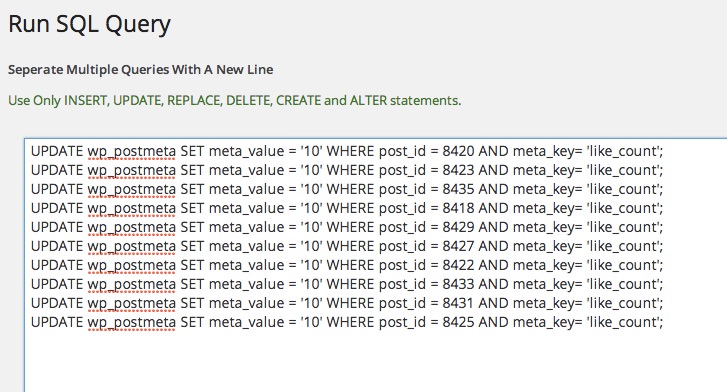Click the word UPDATE in the 8418 line
This screenshot has height=392, width=727.
tap(57, 208)
